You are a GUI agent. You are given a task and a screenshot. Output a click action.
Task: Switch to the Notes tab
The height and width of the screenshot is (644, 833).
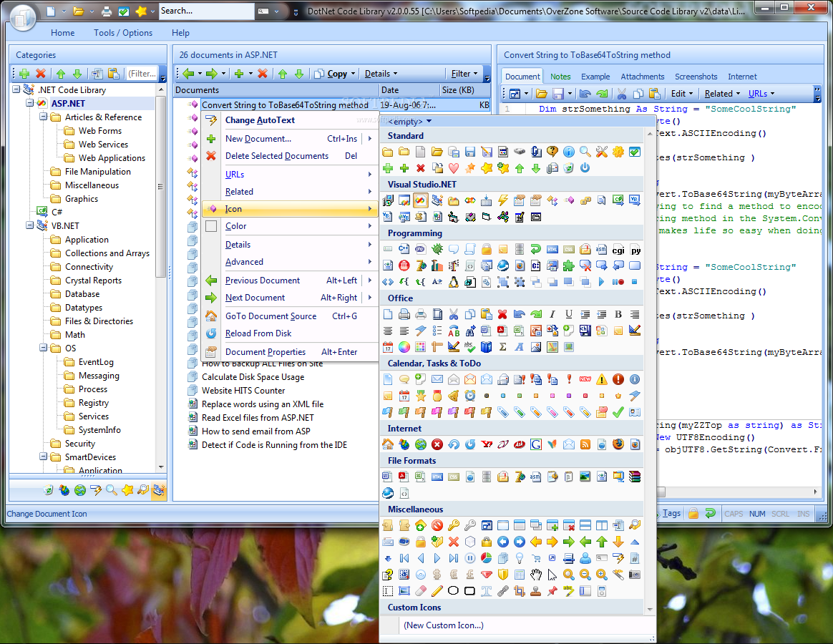[560, 77]
